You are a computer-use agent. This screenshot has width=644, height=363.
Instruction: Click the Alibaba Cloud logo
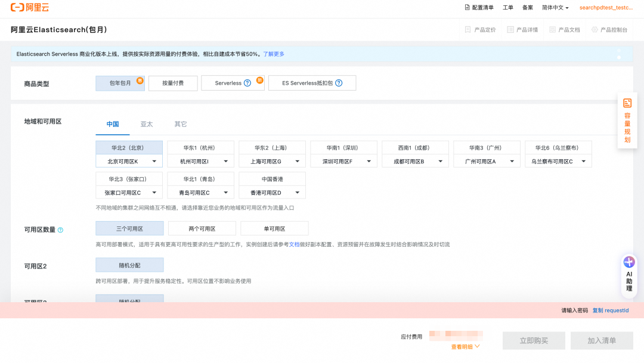[x=30, y=7]
